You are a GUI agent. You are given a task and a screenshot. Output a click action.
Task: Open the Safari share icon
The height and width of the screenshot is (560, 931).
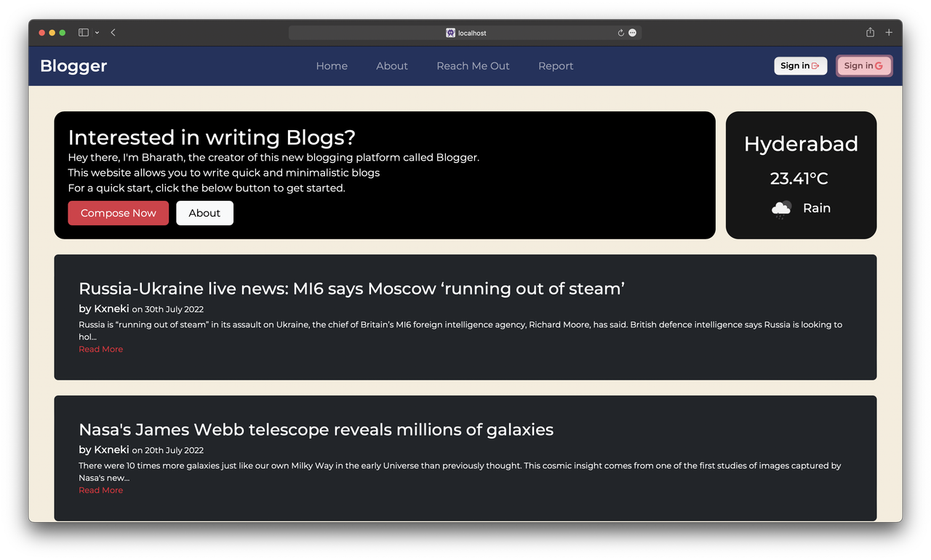pos(870,32)
